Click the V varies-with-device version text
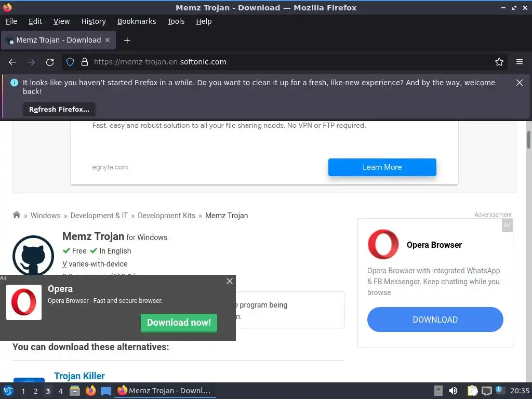532x399 pixels. (x=95, y=264)
